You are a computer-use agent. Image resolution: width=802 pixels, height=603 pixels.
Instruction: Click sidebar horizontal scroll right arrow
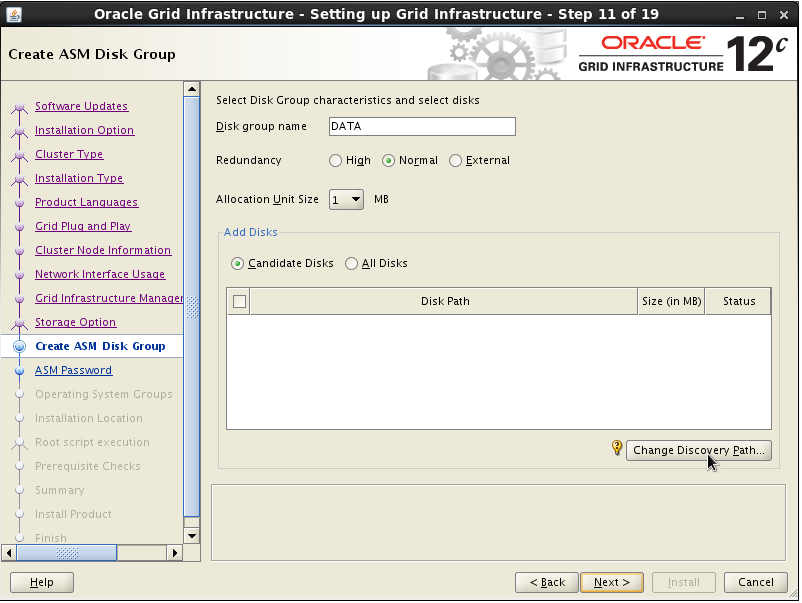coord(174,553)
